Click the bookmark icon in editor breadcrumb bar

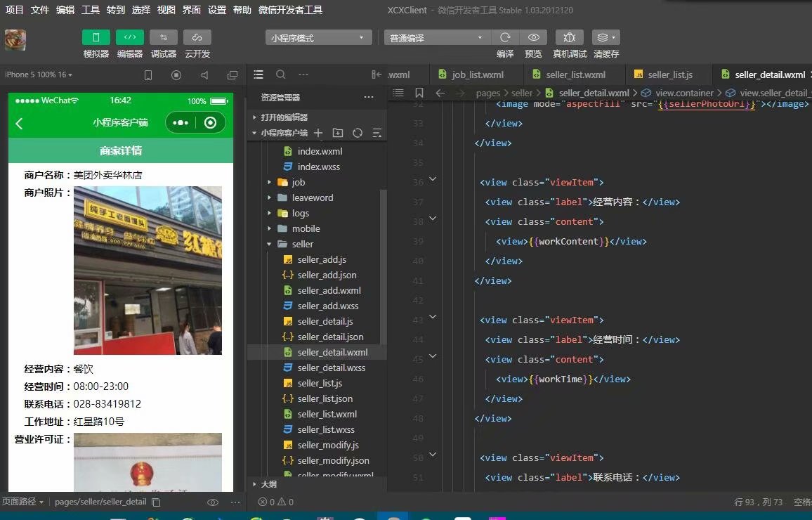tap(419, 93)
